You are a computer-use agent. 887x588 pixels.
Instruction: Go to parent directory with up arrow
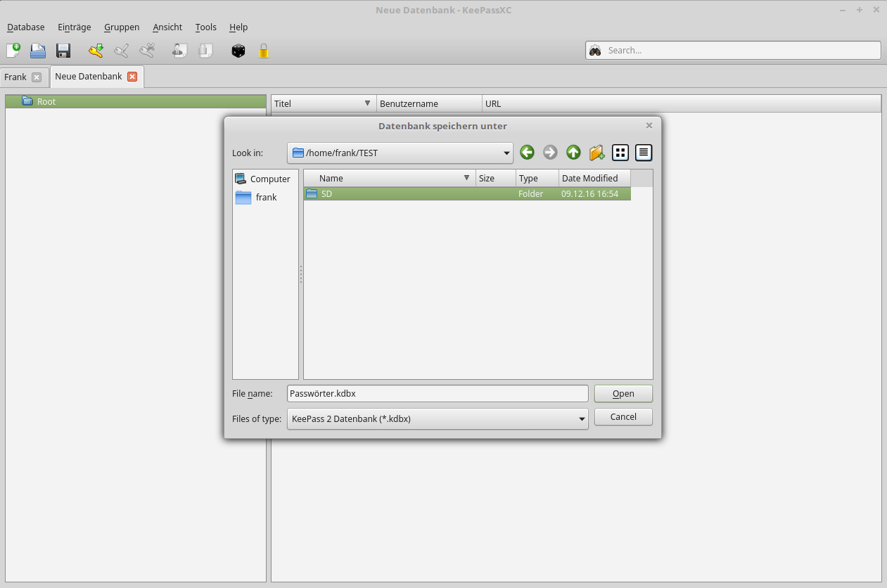(x=573, y=152)
